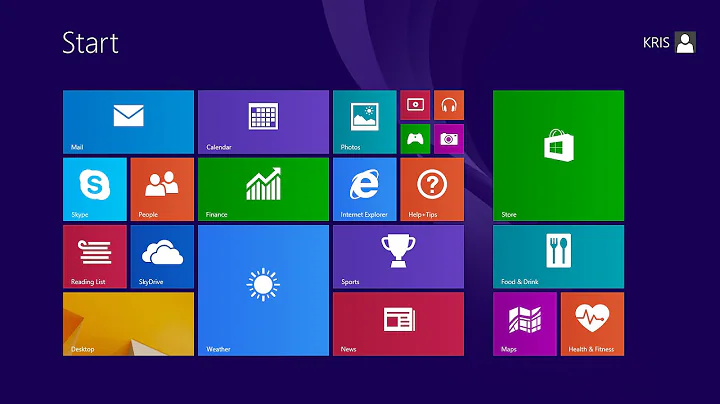
Task: Open the SkyDrive tile
Action: coord(162,257)
